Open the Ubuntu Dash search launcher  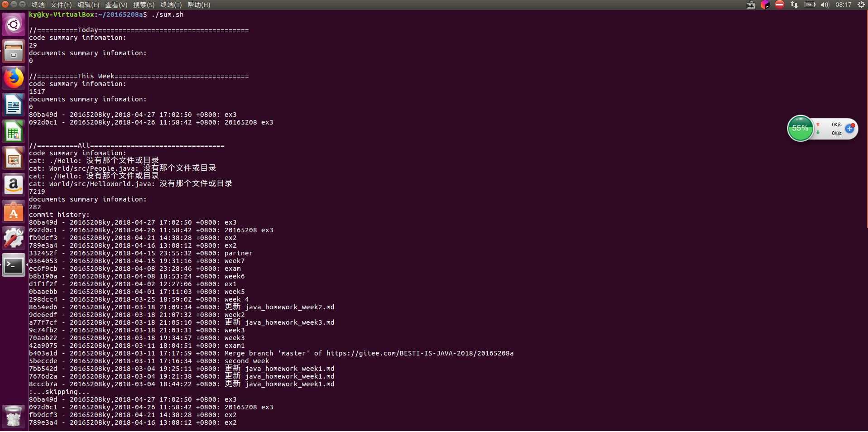(x=14, y=24)
